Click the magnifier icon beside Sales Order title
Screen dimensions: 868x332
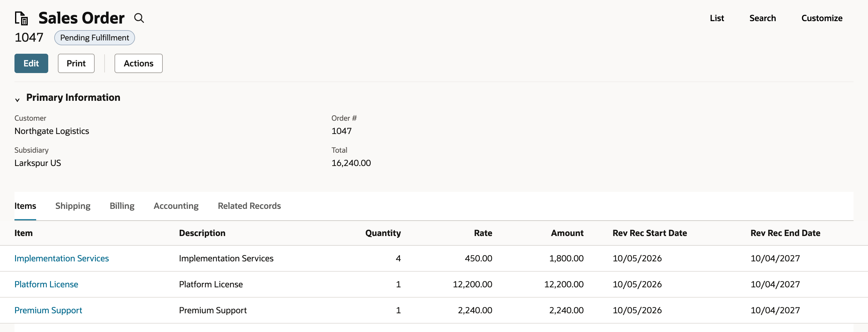(x=139, y=18)
